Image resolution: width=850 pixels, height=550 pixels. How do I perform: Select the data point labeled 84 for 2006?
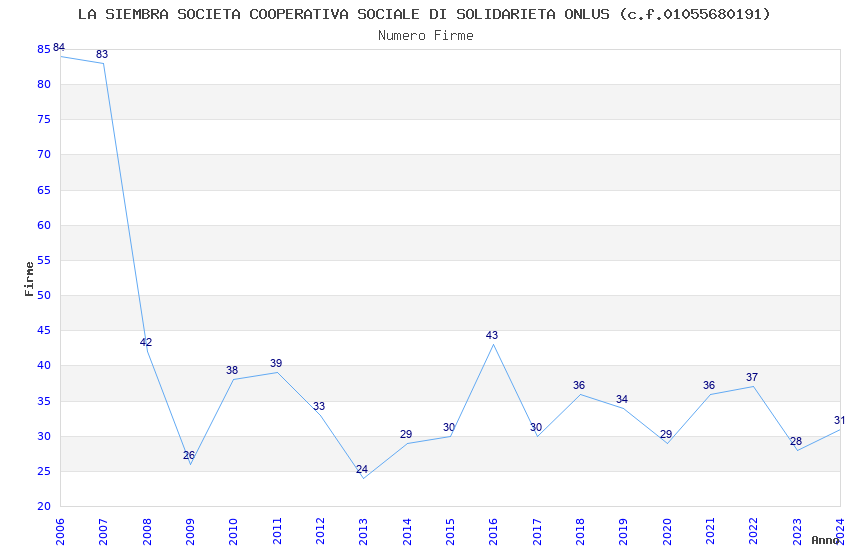[61, 56]
